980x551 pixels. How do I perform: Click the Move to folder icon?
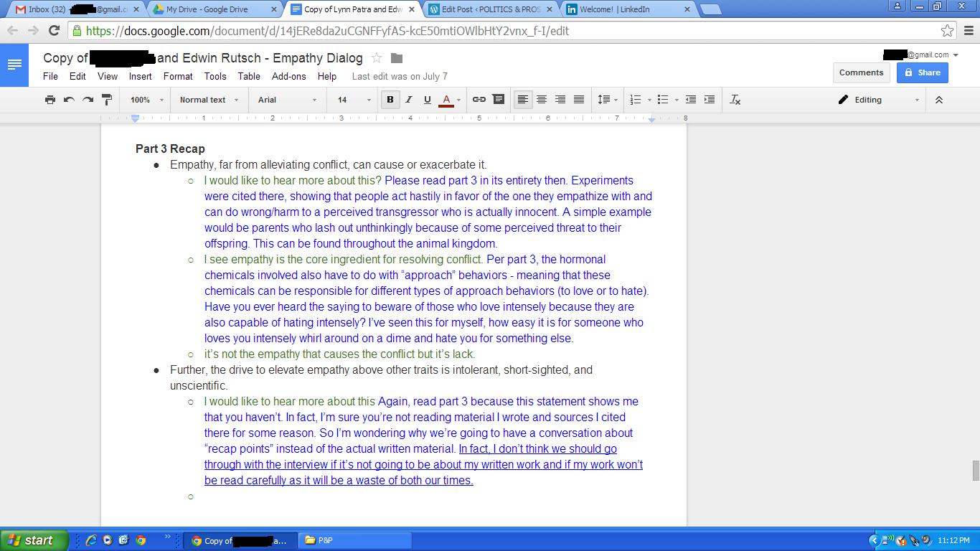(x=397, y=58)
